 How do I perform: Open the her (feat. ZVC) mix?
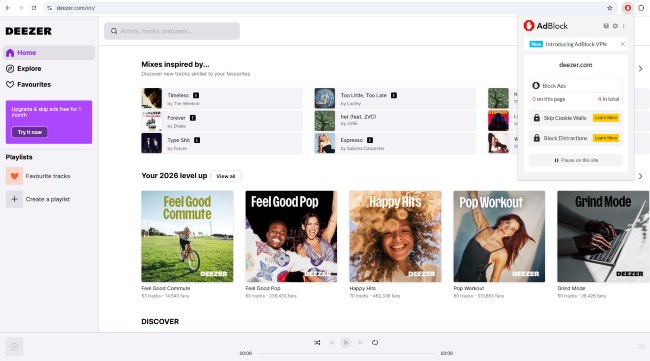coord(395,121)
